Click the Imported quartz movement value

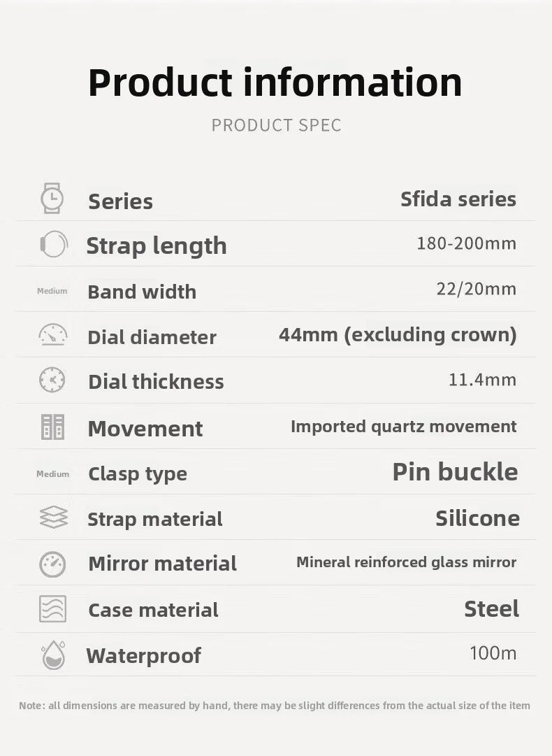(403, 427)
